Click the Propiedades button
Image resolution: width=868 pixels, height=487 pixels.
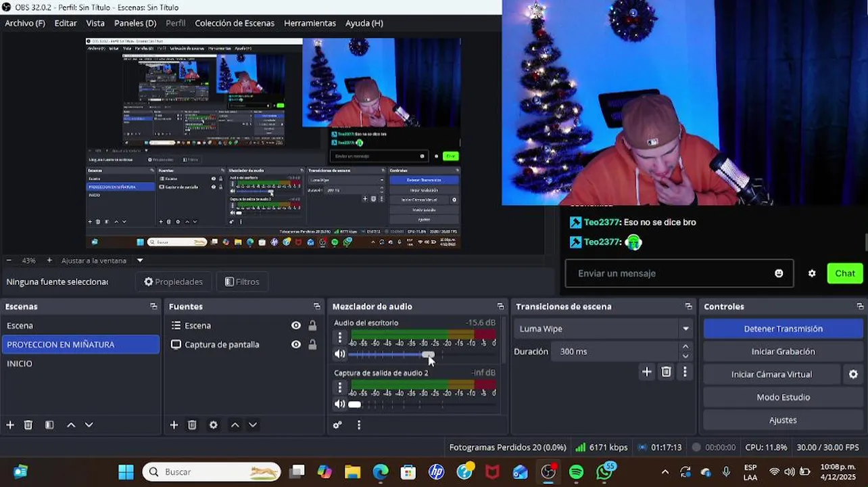[174, 281]
